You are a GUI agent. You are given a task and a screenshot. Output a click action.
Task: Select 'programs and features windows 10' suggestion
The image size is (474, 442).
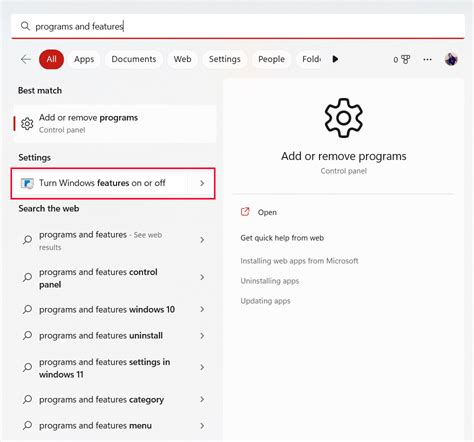[113, 310]
